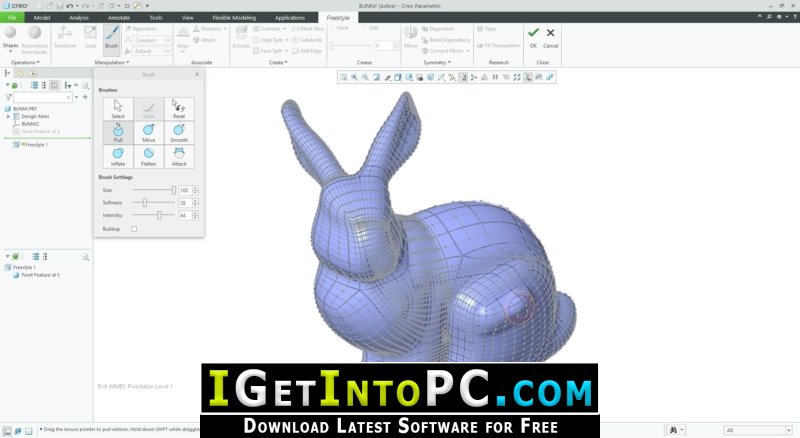Reset brush changes with Reset tool
The height and width of the screenshot is (438, 800).
[179, 108]
